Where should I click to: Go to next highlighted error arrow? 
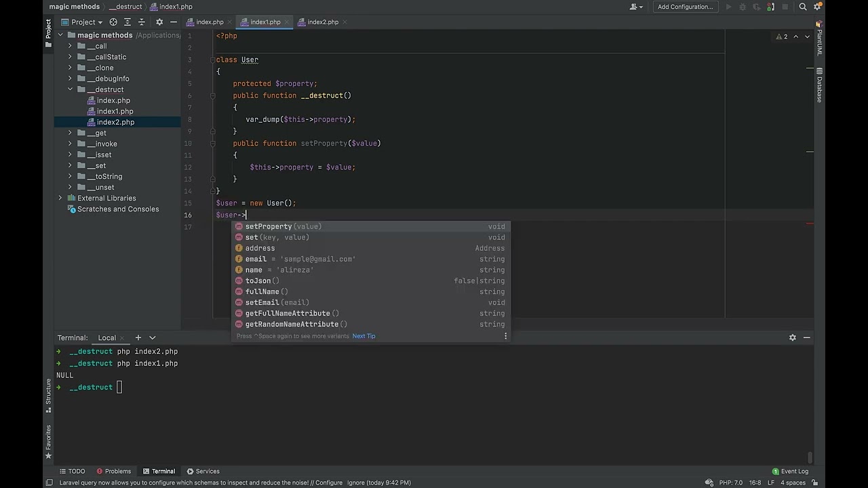pyautogui.click(x=807, y=37)
